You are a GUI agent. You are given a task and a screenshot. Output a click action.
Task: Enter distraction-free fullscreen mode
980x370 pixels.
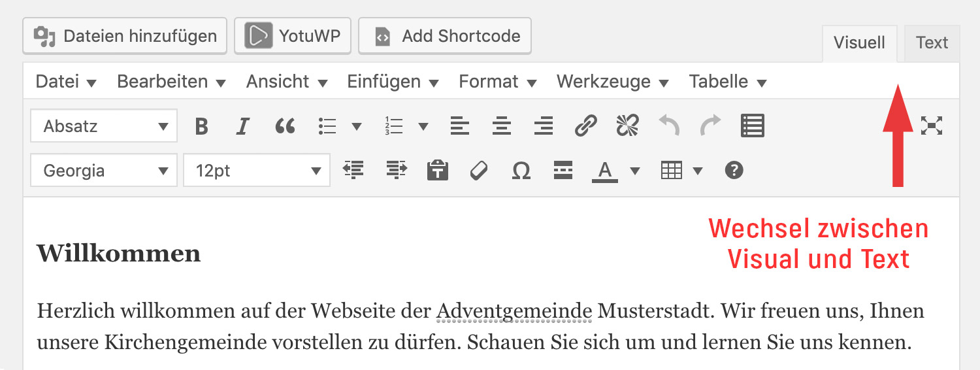pyautogui.click(x=931, y=126)
